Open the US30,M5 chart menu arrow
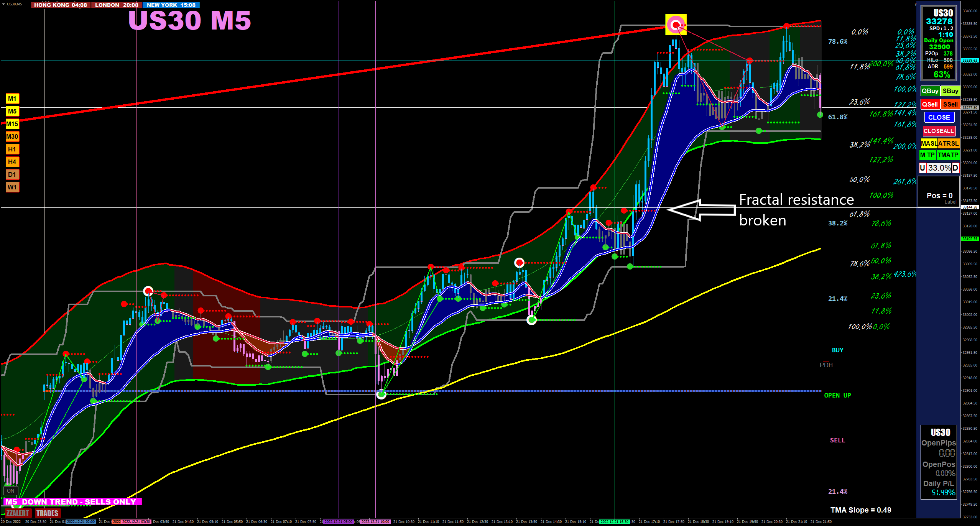Screen dimensions: 980x526 point(3,4)
